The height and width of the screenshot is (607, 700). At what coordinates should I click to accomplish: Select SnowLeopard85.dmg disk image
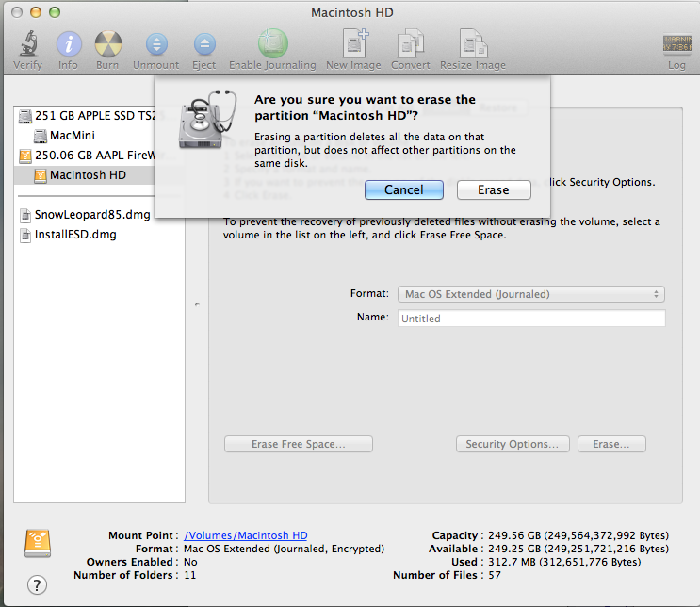click(86, 215)
